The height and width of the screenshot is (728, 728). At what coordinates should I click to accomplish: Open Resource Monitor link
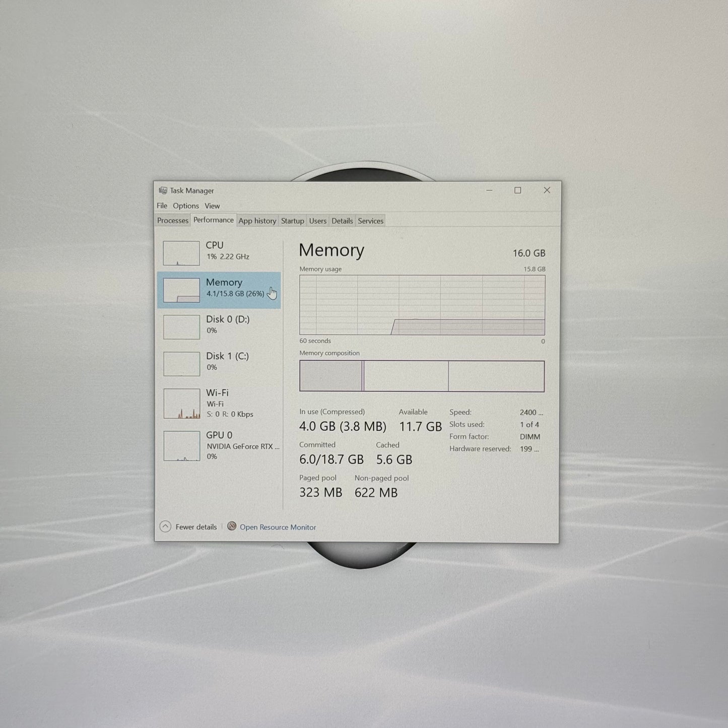coord(278,527)
